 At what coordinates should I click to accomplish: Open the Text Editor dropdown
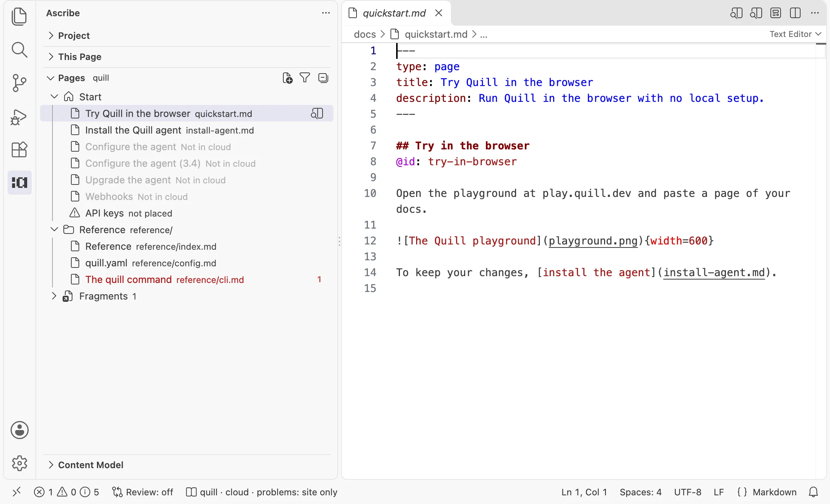tap(795, 34)
